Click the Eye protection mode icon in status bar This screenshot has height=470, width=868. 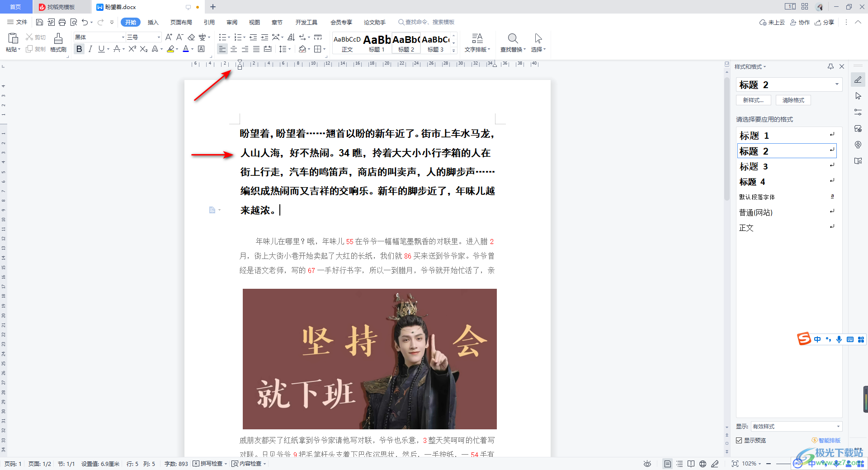(x=647, y=464)
